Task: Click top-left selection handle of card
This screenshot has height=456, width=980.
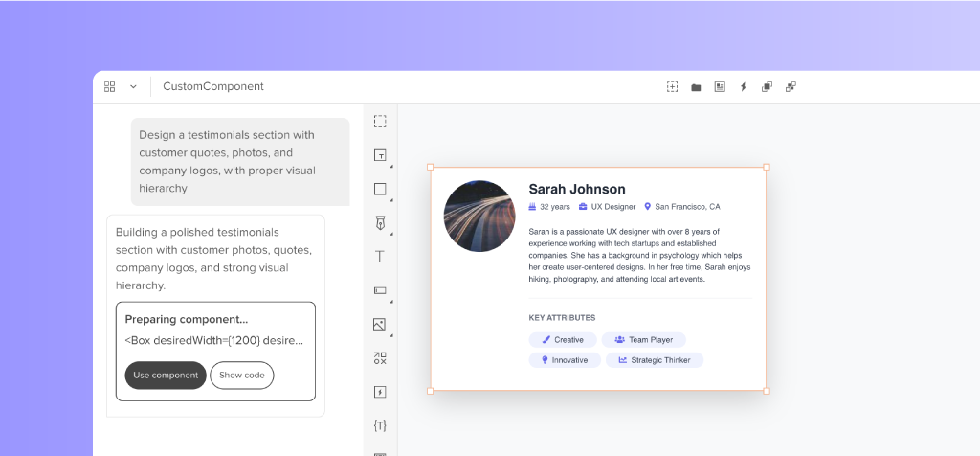Action: (430, 167)
